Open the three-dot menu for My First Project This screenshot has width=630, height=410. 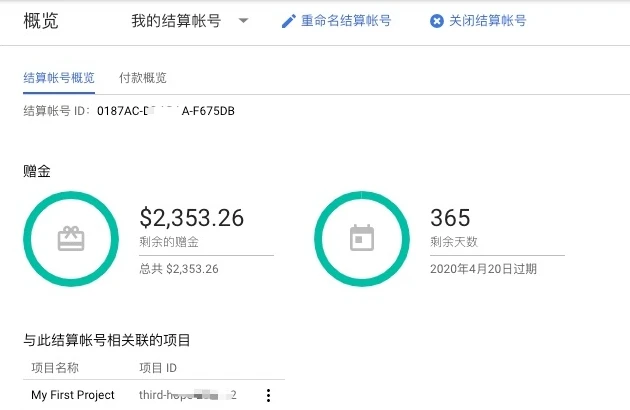point(267,395)
